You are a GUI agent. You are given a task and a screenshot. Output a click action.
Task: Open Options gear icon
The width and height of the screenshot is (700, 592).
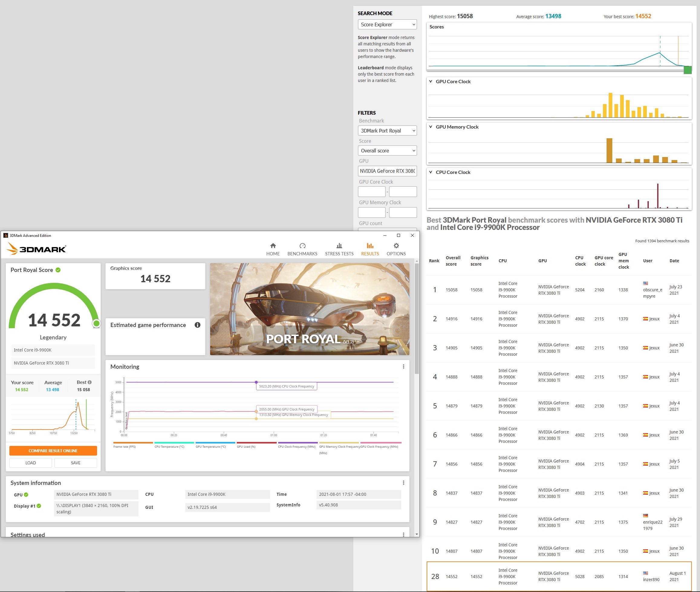(x=396, y=246)
